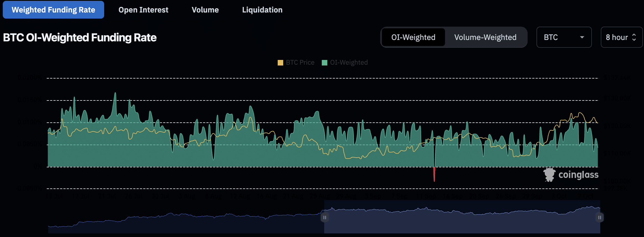
Task: Click the red negative funding rate spike
Action: pos(434,174)
